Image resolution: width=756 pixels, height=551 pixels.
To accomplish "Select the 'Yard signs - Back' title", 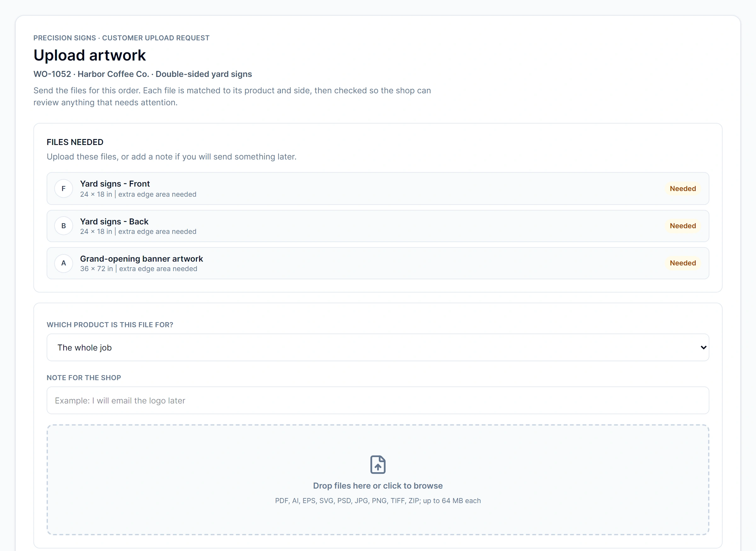I will [114, 222].
